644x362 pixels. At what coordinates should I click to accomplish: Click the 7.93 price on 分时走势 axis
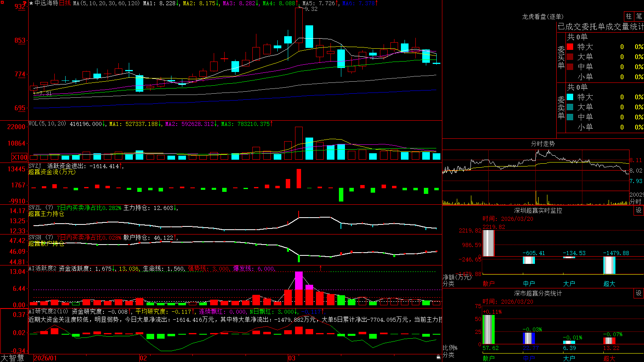[x=636, y=181]
